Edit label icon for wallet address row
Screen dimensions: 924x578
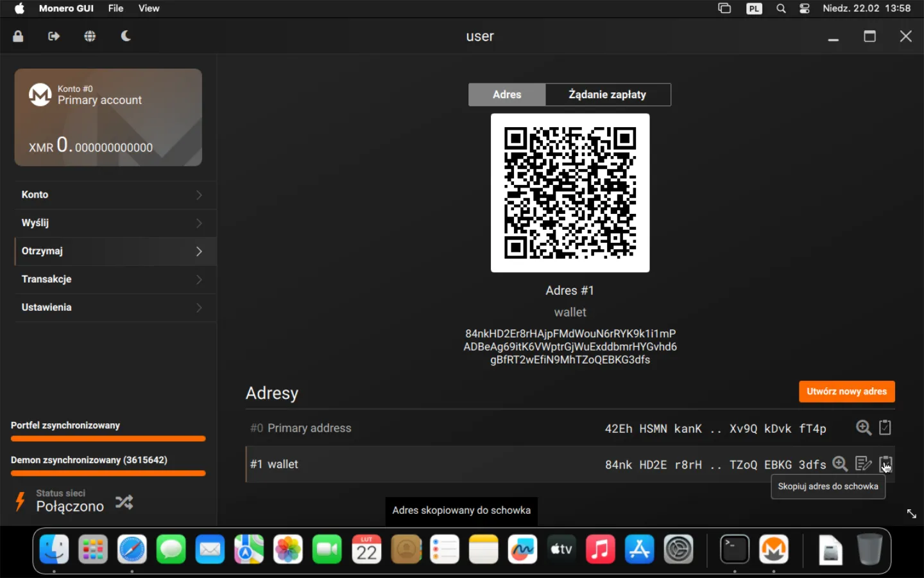click(863, 464)
